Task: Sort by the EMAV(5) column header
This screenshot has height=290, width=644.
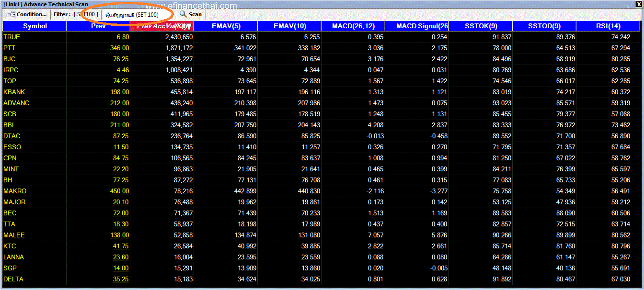Action: [226, 26]
